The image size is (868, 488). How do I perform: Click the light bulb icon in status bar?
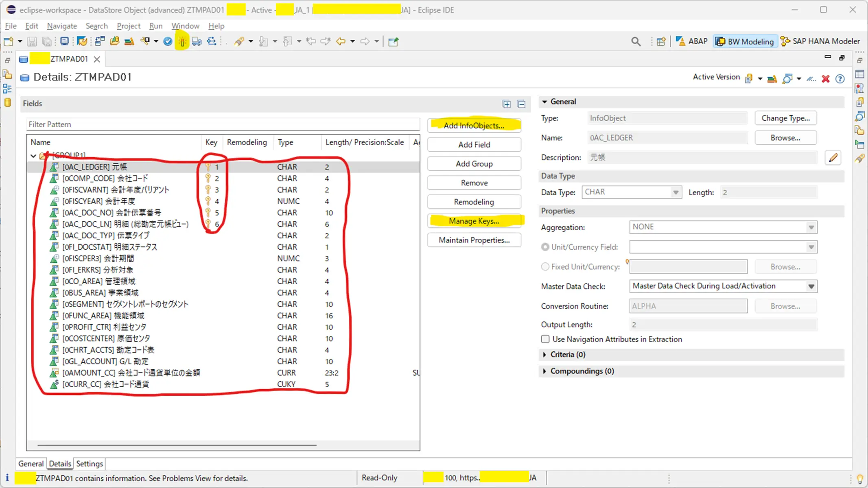[860, 479]
